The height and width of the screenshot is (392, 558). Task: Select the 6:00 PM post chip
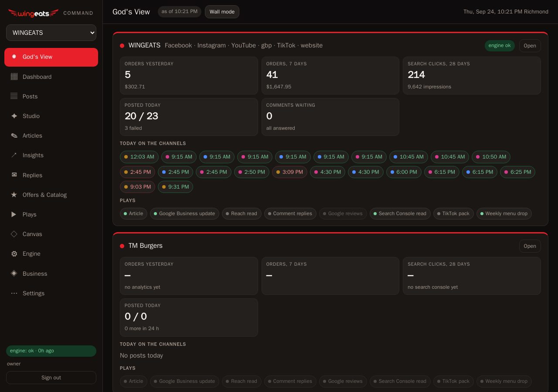point(404,172)
